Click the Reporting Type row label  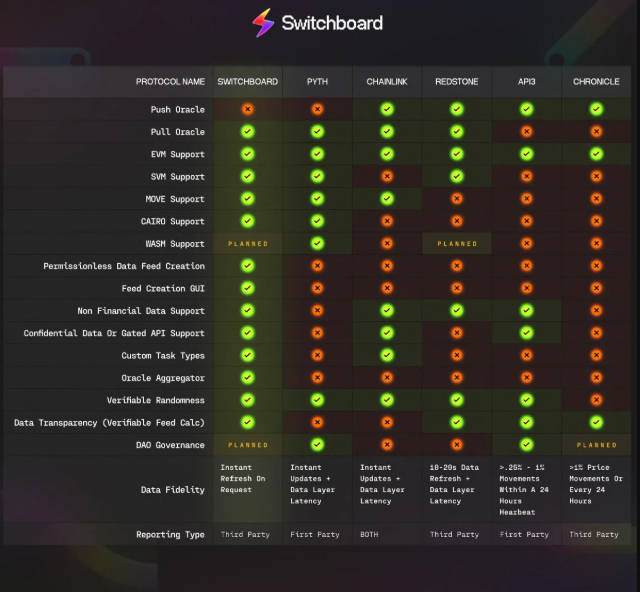pos(170,534)
